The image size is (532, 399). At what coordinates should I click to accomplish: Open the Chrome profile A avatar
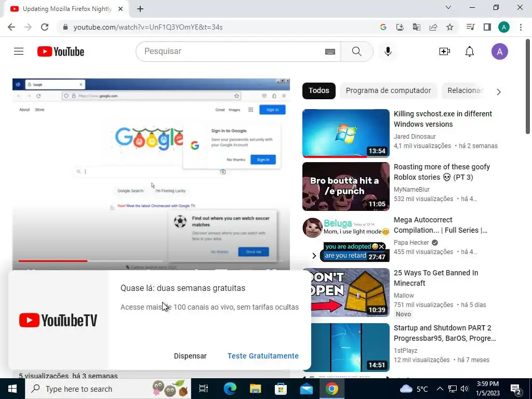[x=504, y=27]
